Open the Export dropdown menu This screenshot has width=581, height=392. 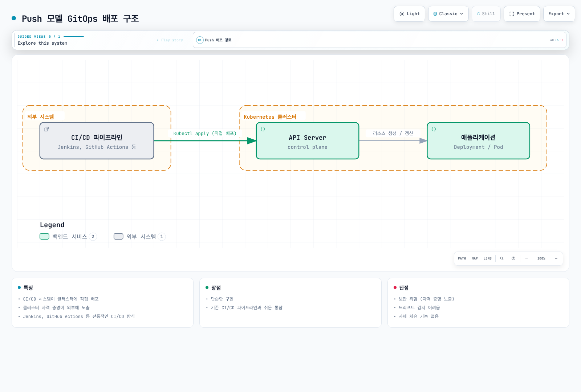tap(559, 14)
